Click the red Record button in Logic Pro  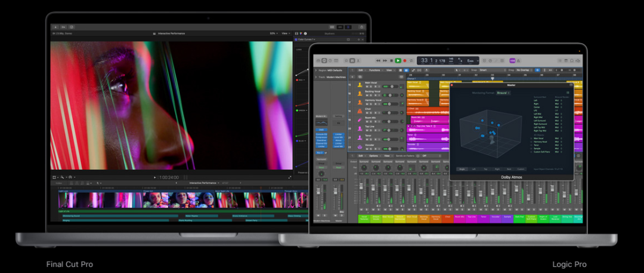[405, 60]
